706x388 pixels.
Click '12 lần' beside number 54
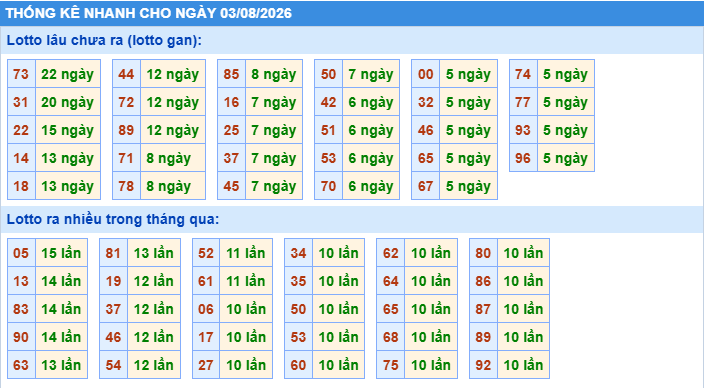(x=154, y=365)
